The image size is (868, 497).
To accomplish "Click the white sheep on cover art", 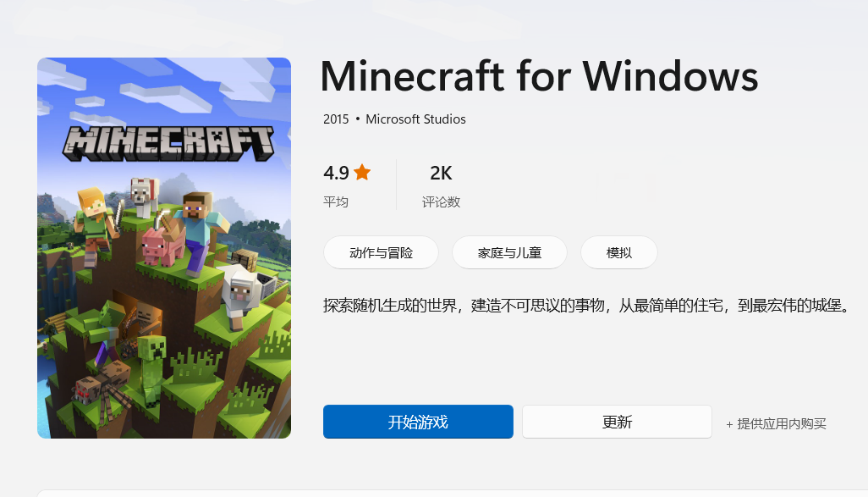I will [243, 295].
